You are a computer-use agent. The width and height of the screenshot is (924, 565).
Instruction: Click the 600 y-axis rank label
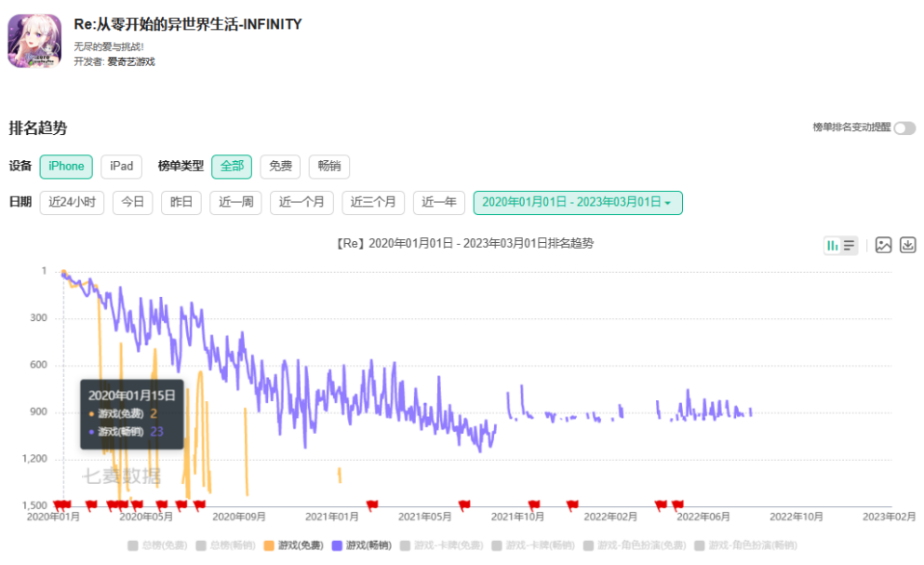pyautogui.click(x=38, y=365)
